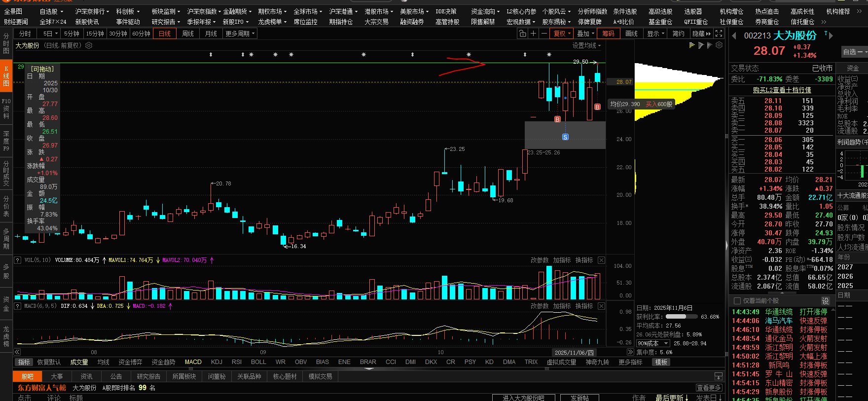Screen dimensions: 868x401
Task: Open 全景图 menu
Action: [13, 11]
